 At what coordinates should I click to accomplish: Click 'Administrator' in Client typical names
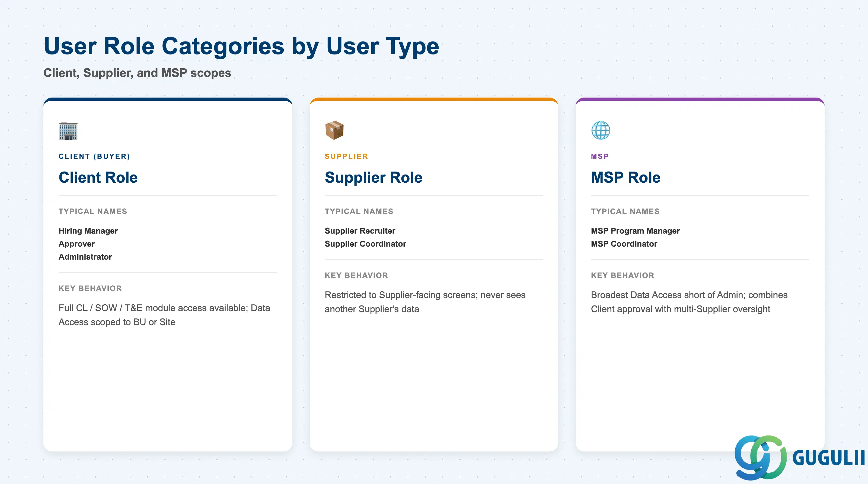pyautogui.click(x=85, y=257)
